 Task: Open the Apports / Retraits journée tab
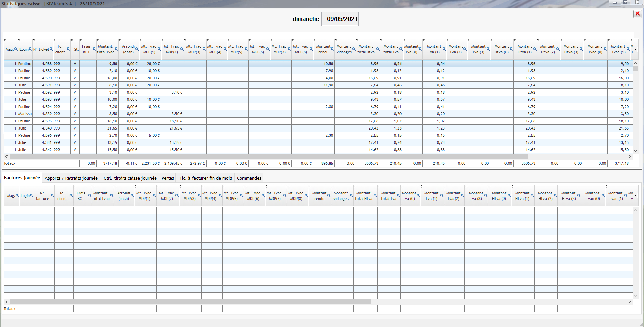point(71,178)
